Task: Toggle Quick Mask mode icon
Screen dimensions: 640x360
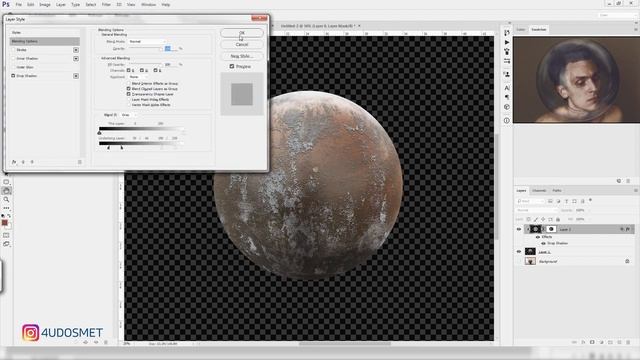Action: [6, 235]
